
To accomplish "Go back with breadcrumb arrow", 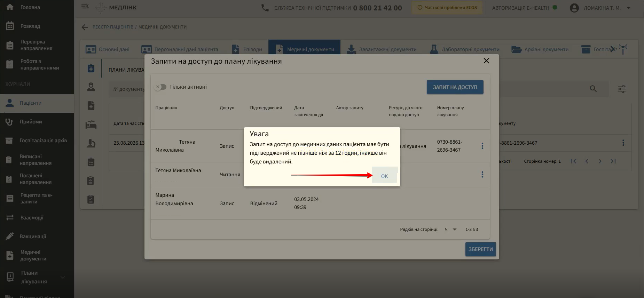I will tap(85, 27).
